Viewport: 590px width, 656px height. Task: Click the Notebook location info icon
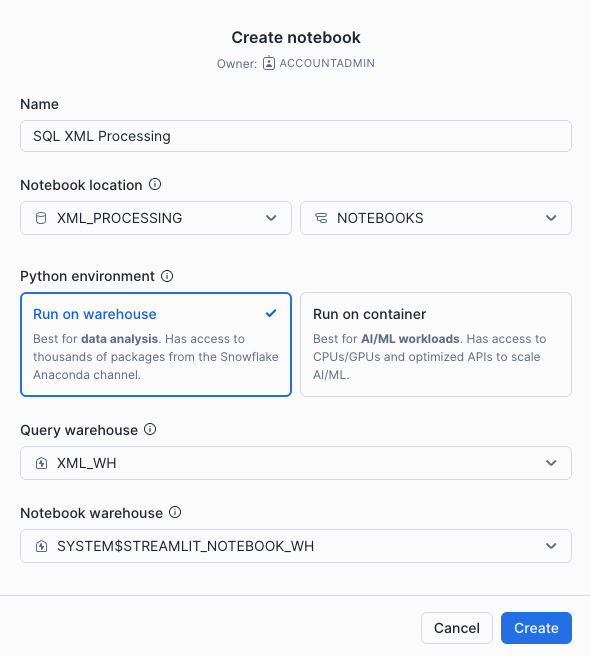pyautogui.click(x=155, y=184)
